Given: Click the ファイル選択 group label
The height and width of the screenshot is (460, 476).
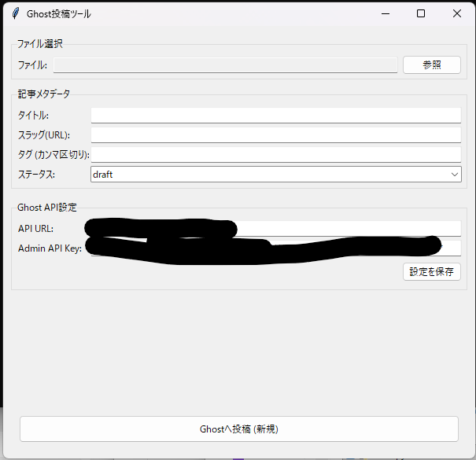Looking at the screenshot, I should (40, 44).
